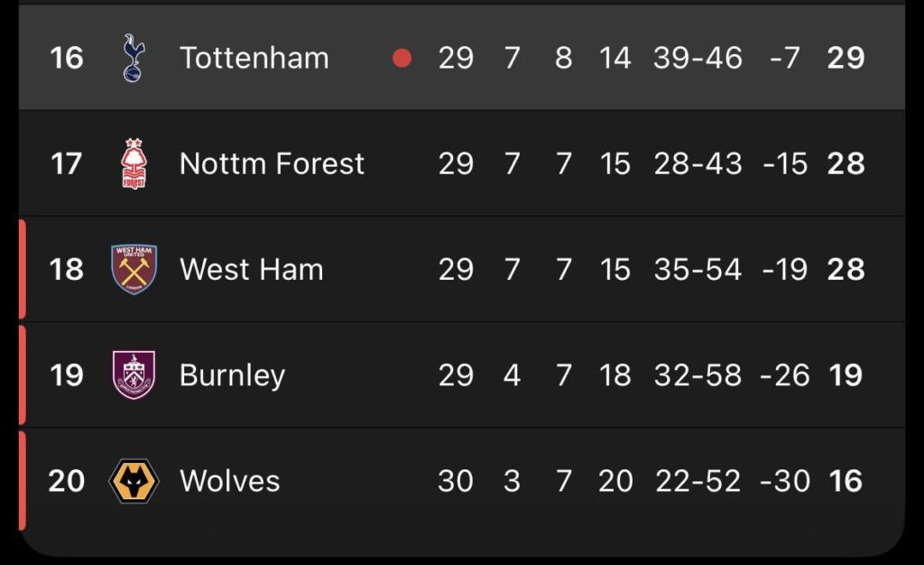Open the West Ham United crest
The image size is (924, 565).
(x=129, y=269)
